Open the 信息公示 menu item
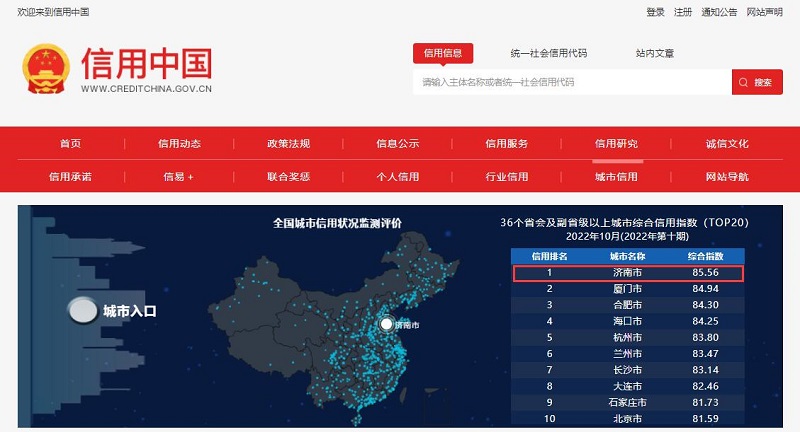Viewport: 800px width, 432px height. [397, 143]
